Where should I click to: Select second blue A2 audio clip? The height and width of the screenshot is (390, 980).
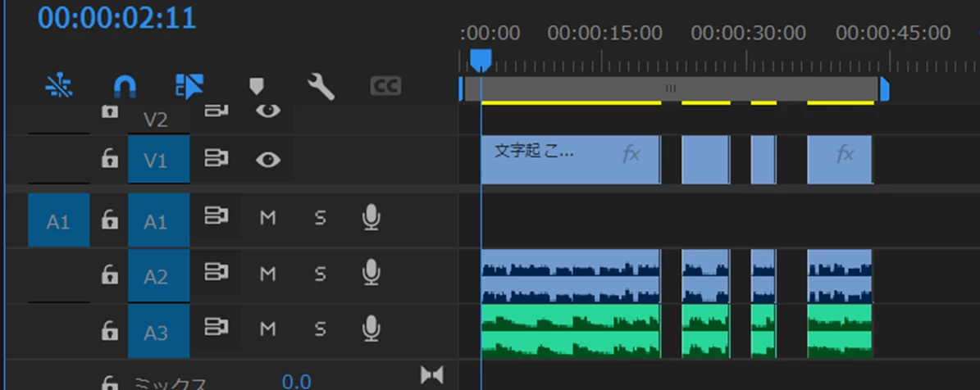(x=705, y=276)
